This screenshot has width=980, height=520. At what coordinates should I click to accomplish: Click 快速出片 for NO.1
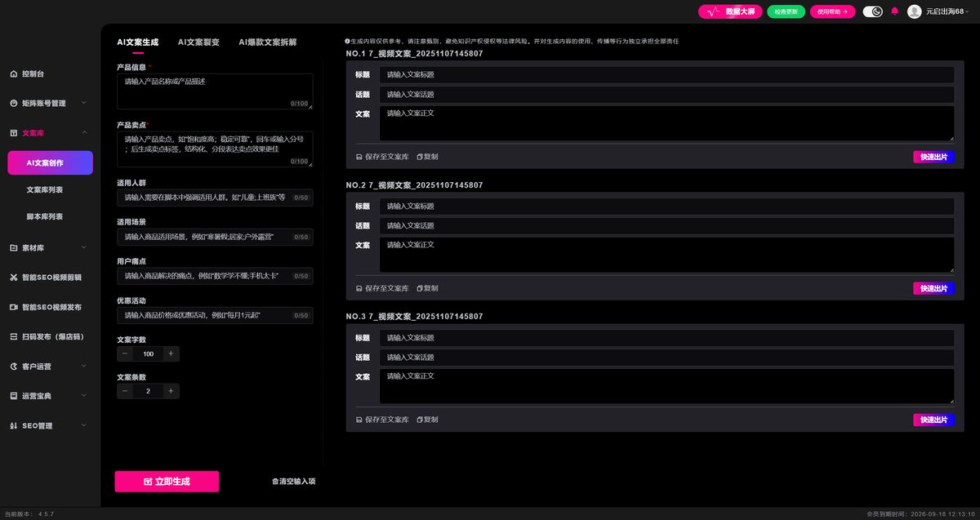coord(933,157)
